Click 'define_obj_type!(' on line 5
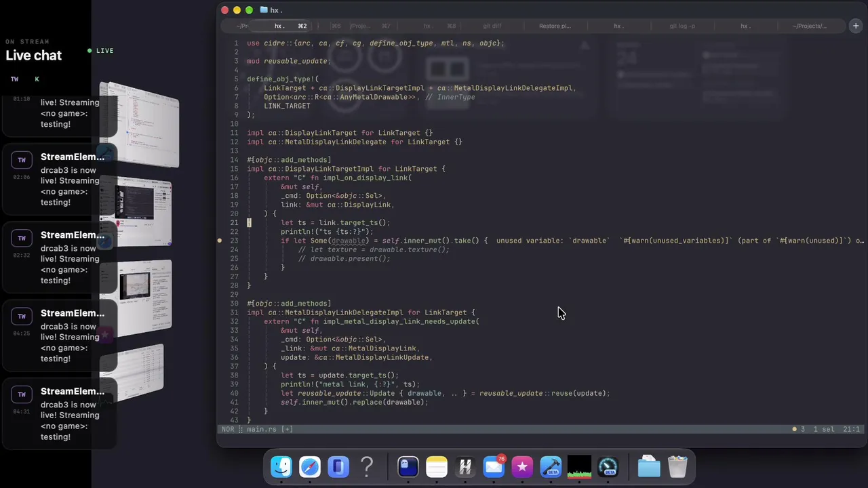The width and height of the screenshot is (868, 488). [283, 79]
